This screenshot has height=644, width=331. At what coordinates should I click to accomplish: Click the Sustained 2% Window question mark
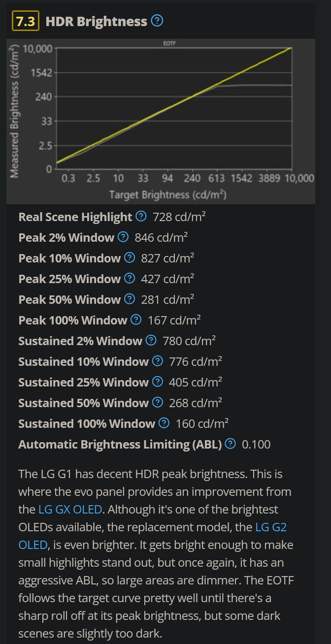[151, 340]
